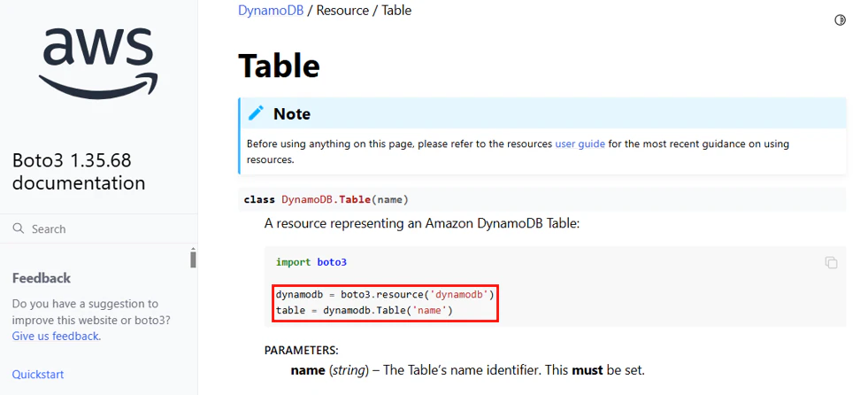Click the AWS logo in the sidebar
Viewport: 868px width, 395px height.
pos(98,64)
